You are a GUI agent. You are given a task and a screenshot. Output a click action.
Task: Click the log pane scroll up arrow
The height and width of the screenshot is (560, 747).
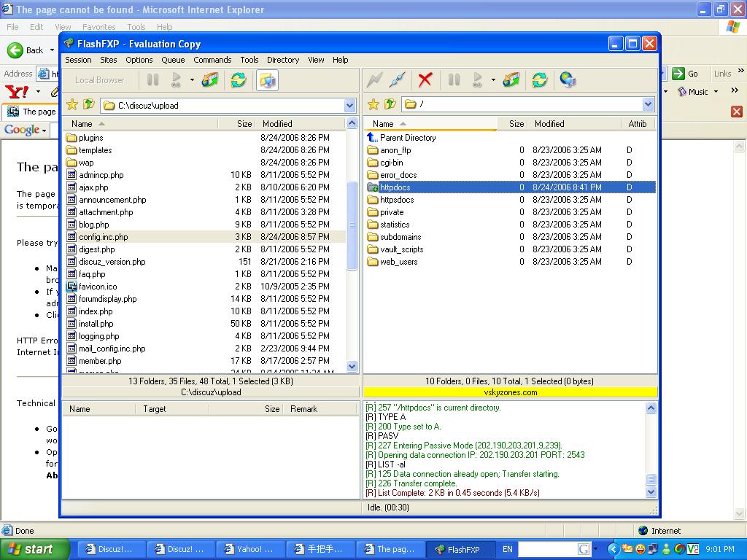(651, 408)
